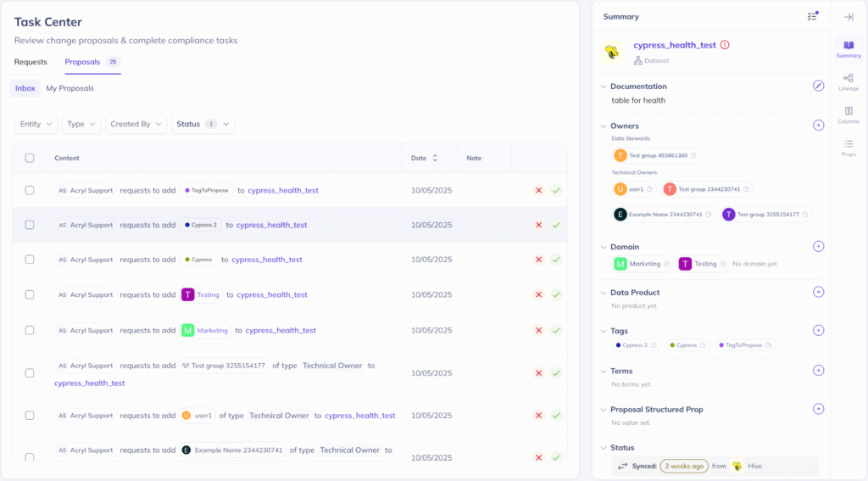Check the Test group 3255154177 proposal row

pos(30,373)
